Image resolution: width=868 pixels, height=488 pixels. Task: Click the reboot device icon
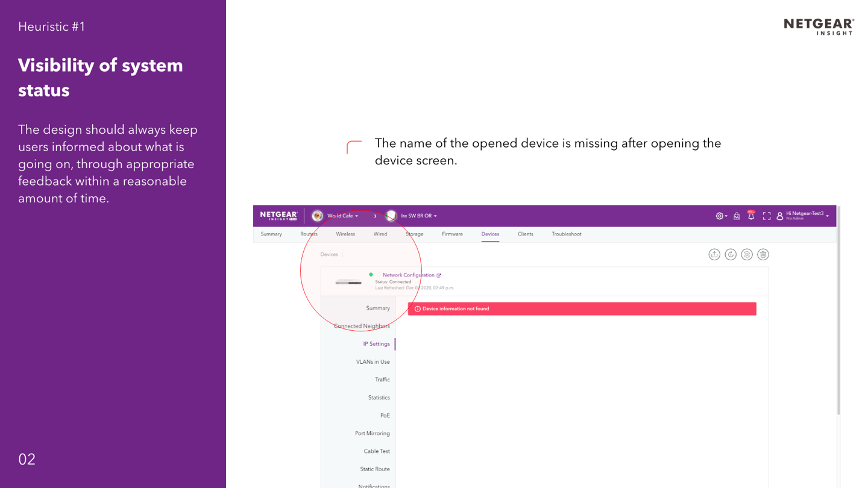(731, 254)
